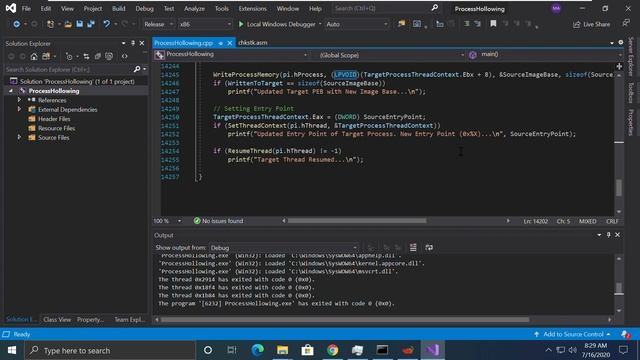The height and width of the screenshot is (360, 640).
Task: Click the editor split-window plus icon
Action: pyautogui.click(x=619, y=66)
